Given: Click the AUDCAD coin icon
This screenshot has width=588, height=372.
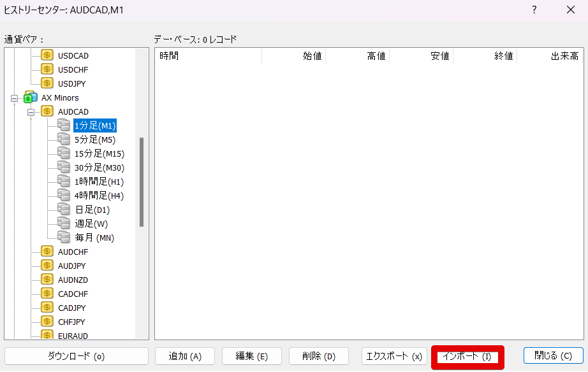Looking at the screenshot, I should 47,111.
